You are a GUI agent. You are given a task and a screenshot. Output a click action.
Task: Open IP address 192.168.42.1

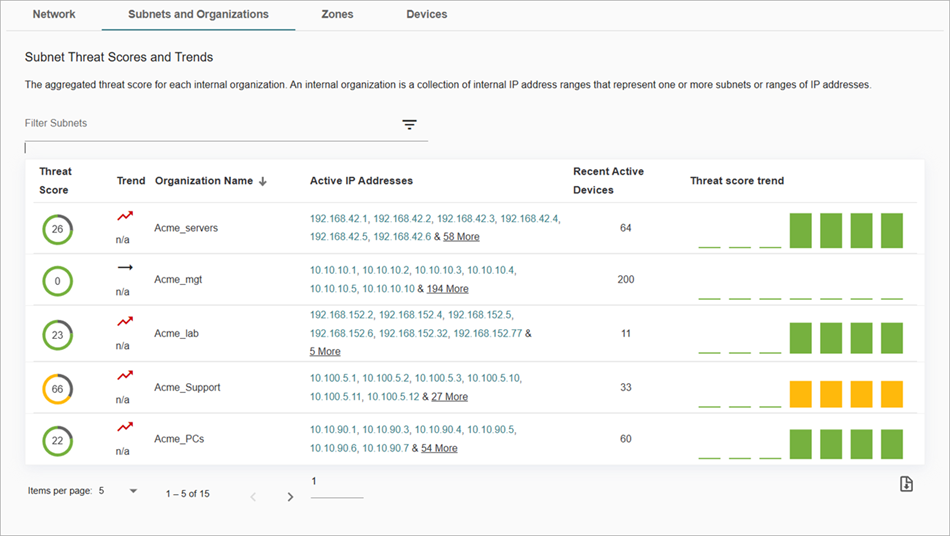click(339, 218)
